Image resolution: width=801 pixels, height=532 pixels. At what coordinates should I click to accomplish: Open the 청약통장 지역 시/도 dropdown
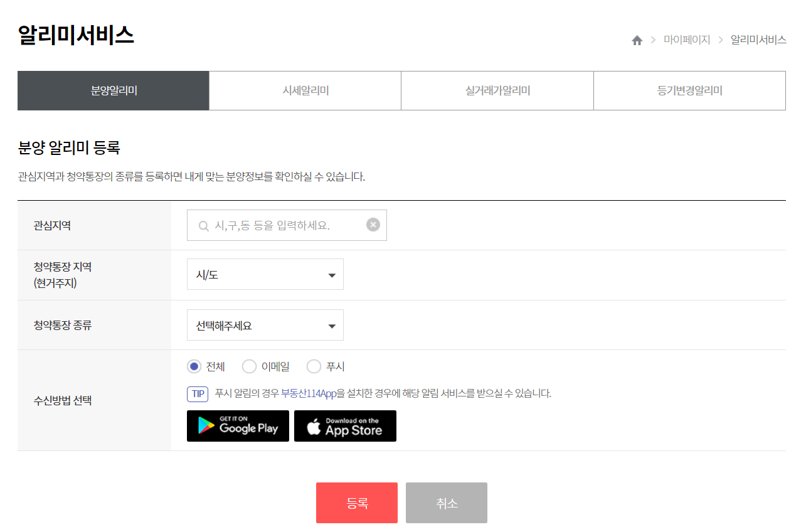click(x=265, y=274)
